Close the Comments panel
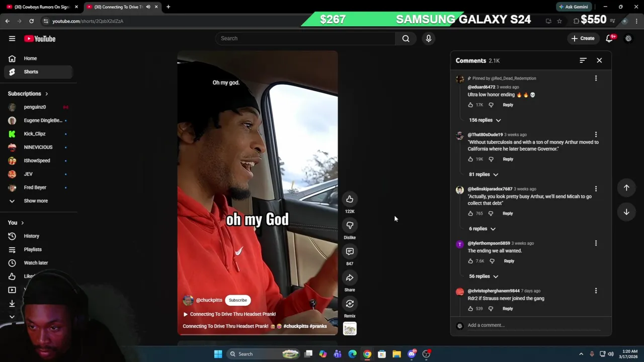Image resolution: width=644 pixels, height=362 pixels. [x=599, y=60]
